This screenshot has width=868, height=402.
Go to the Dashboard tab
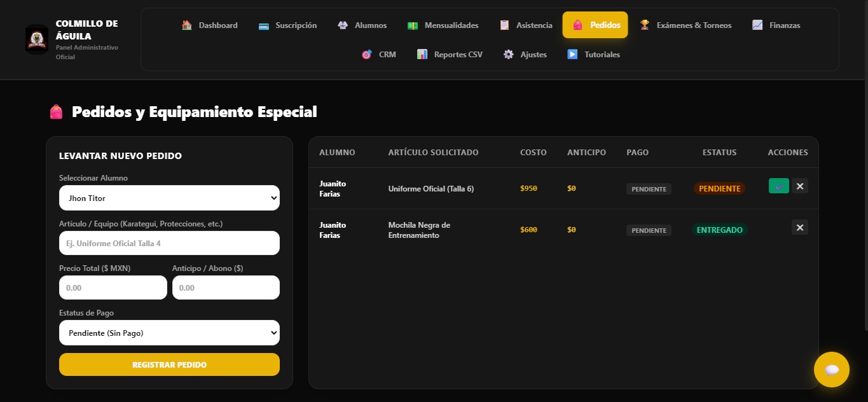(x=210, y=25)
